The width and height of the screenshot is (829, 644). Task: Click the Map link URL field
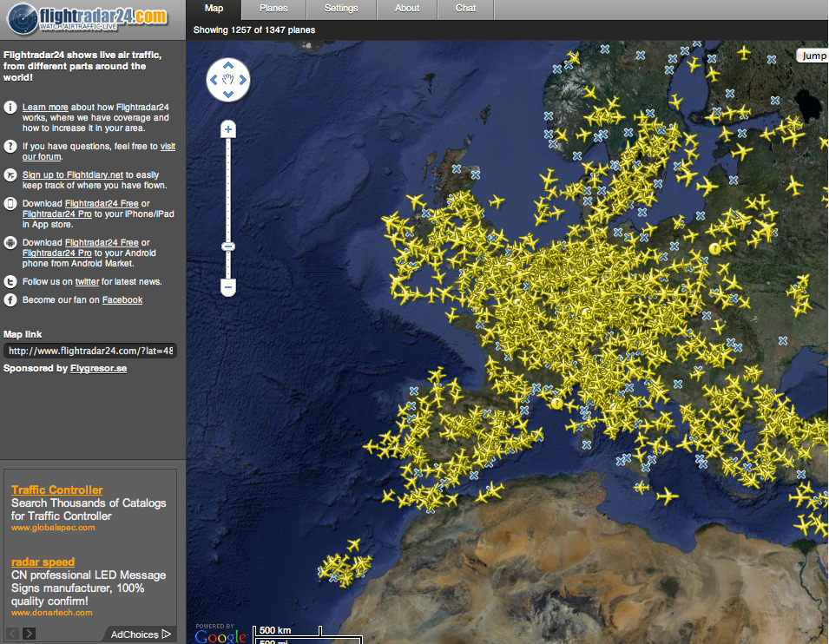tap(90, 351)
